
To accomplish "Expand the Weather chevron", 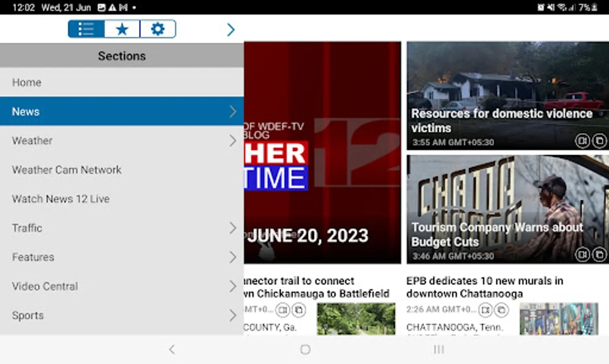I will (233, 141).
